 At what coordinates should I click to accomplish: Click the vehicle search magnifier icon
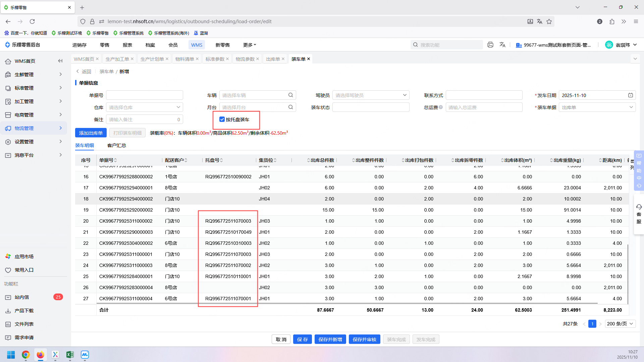coord(290,95)
